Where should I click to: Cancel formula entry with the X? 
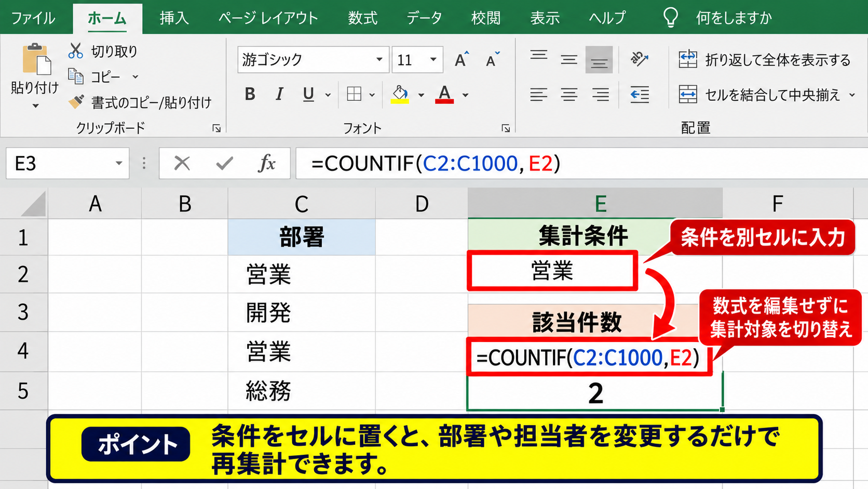(x=182, y=164)
